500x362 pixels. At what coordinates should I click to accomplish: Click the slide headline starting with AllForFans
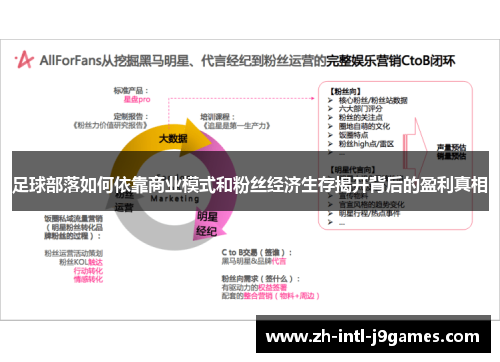[247, 61]
